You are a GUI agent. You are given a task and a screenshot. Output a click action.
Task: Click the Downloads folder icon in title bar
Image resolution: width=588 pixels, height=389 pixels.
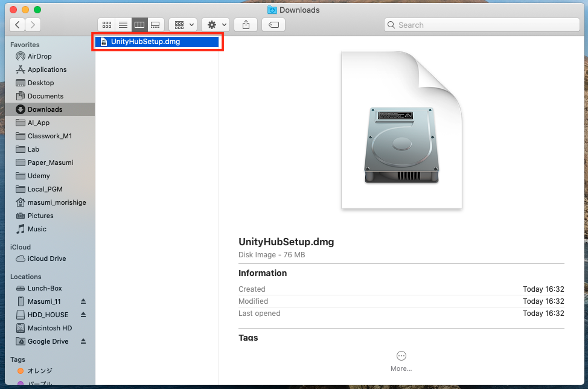click(272, 10)
